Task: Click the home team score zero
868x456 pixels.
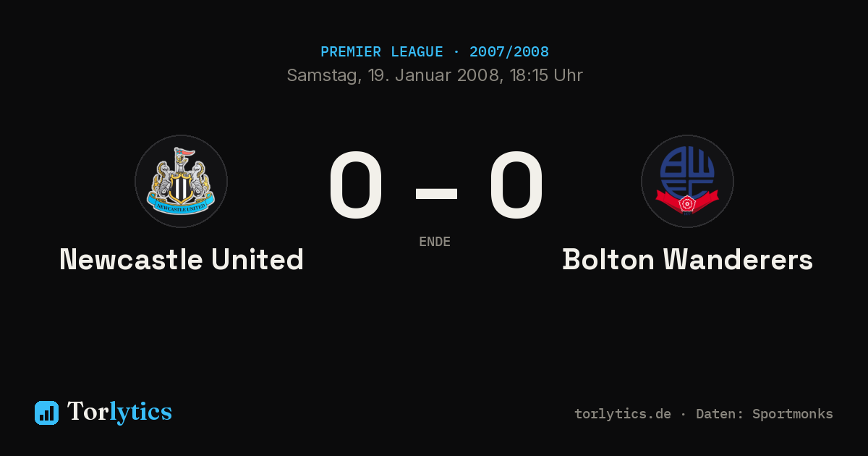Action: 355,185
